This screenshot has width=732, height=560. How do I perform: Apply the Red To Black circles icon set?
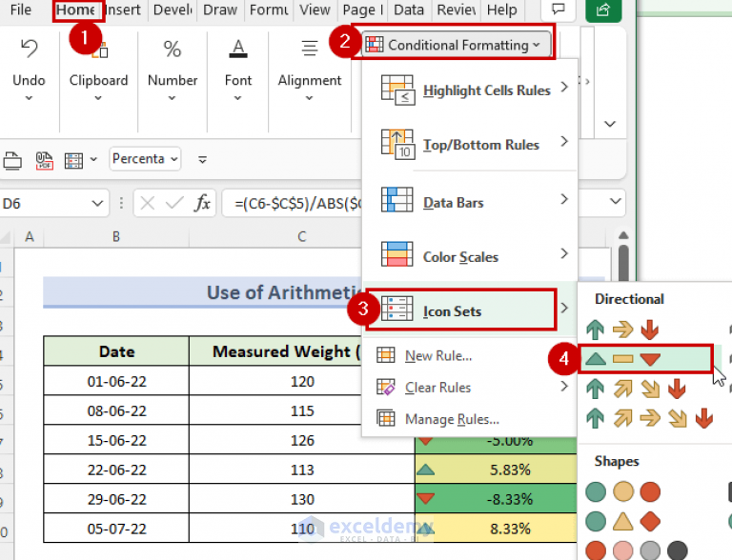pos(637,550)
